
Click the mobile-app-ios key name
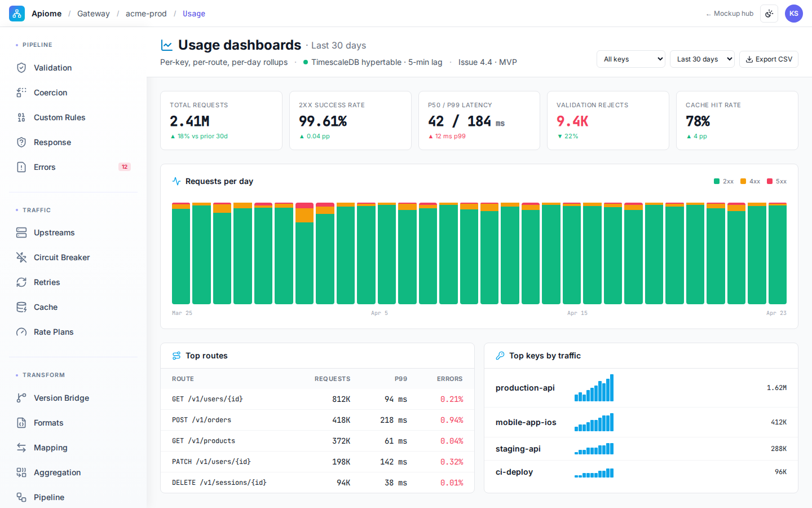pyautogui.click(x=526, y=422)
